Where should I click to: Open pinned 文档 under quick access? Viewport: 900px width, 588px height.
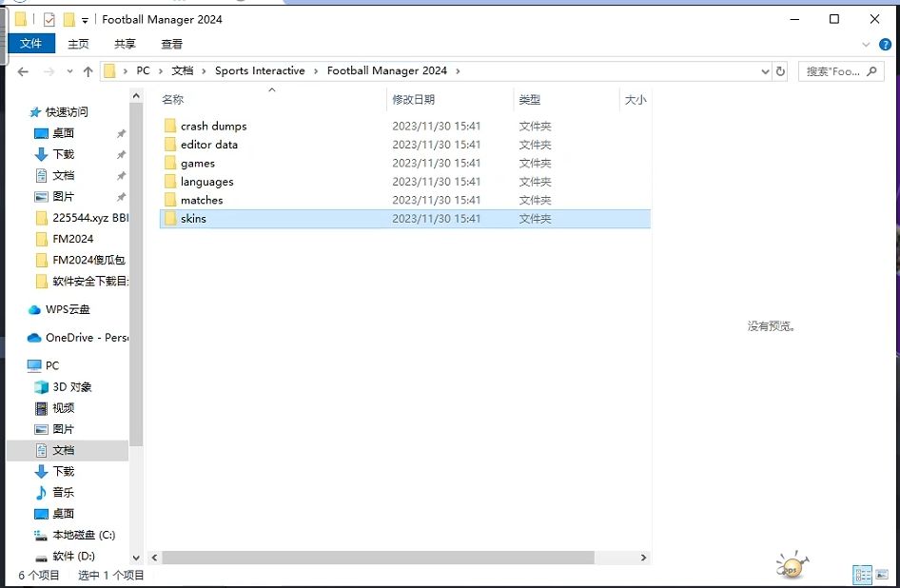[x=63, y=176]
